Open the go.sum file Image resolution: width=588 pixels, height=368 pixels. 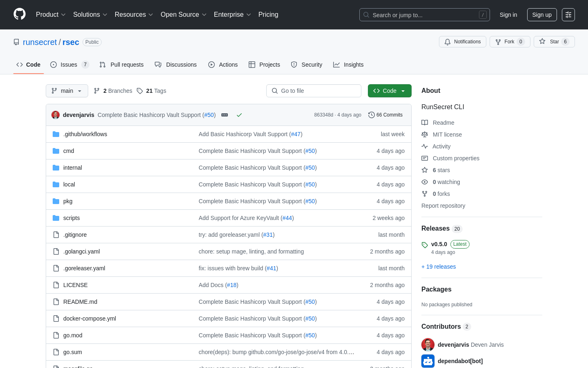[x=73, y=352]
